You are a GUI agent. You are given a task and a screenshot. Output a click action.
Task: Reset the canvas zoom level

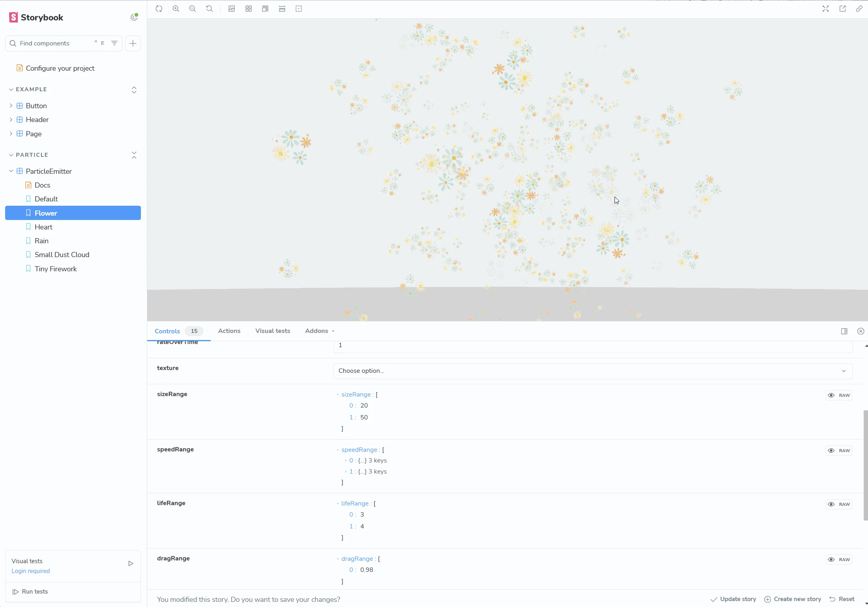(210, 8)
